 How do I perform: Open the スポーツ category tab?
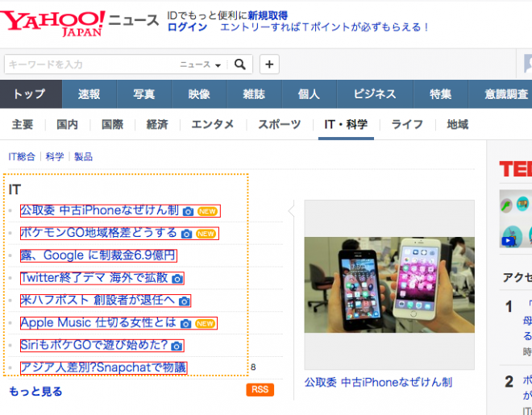click(x=279, y=124)
